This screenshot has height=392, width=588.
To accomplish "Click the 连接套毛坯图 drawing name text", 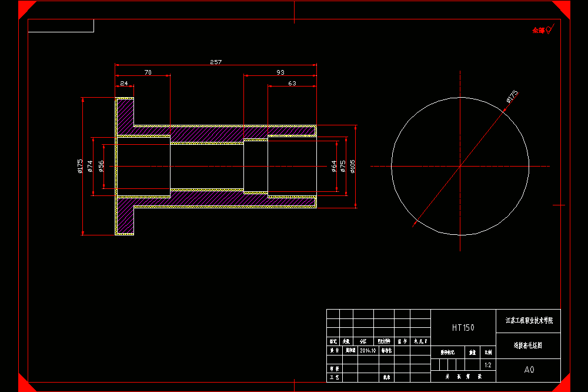I will (x=528, y=346).
